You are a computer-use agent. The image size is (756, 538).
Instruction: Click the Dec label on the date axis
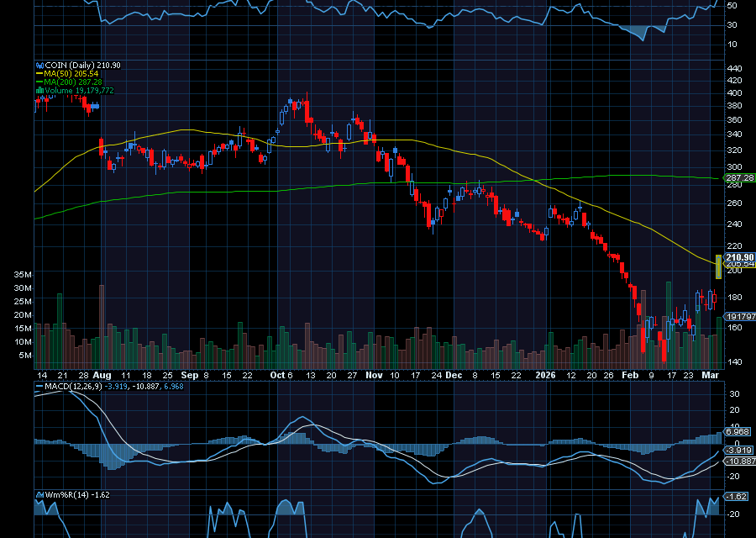pyautogui.click(x=454, y=376)
